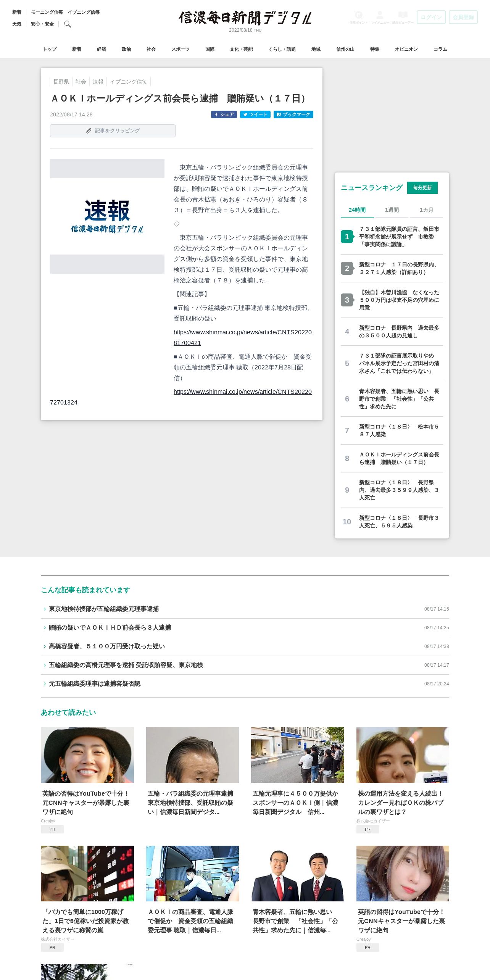490x980 pixels.
Task: Open オピニオン in navigation bar
Action: [x=406, y=49]
